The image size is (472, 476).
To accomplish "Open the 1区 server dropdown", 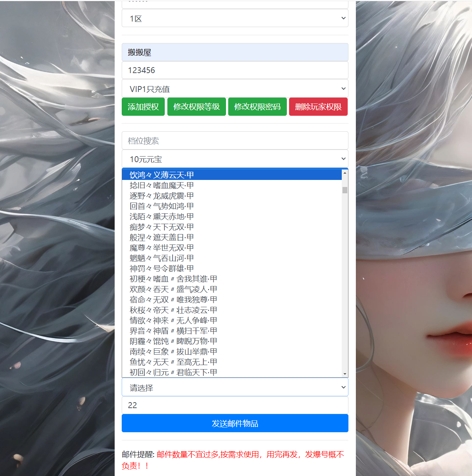I will [x=235, y=18].
